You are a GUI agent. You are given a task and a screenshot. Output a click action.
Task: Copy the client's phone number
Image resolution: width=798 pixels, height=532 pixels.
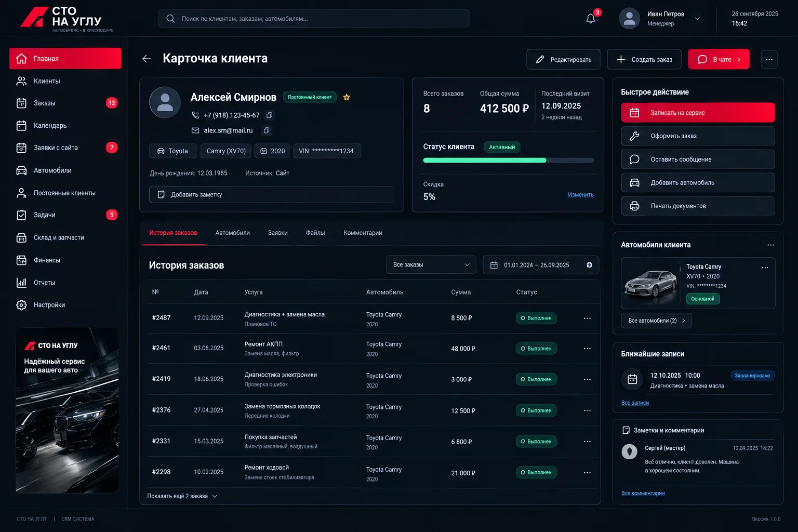click(x=269, y=115)
